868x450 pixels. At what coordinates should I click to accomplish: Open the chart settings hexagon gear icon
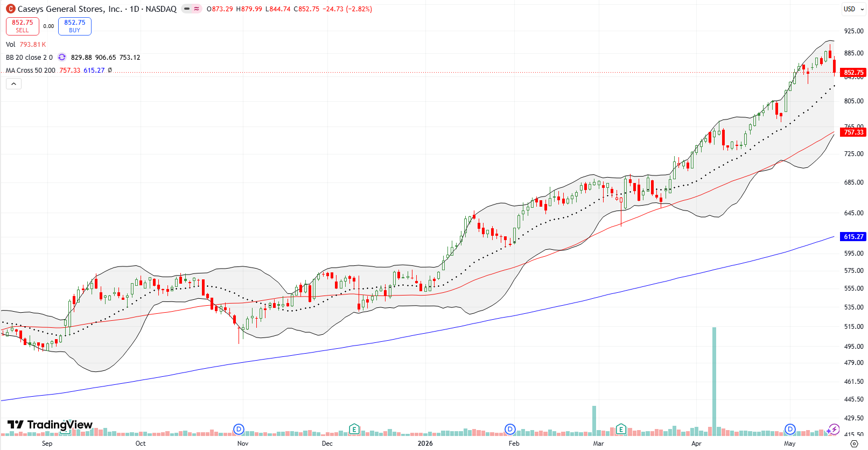[x=854, y=444]
